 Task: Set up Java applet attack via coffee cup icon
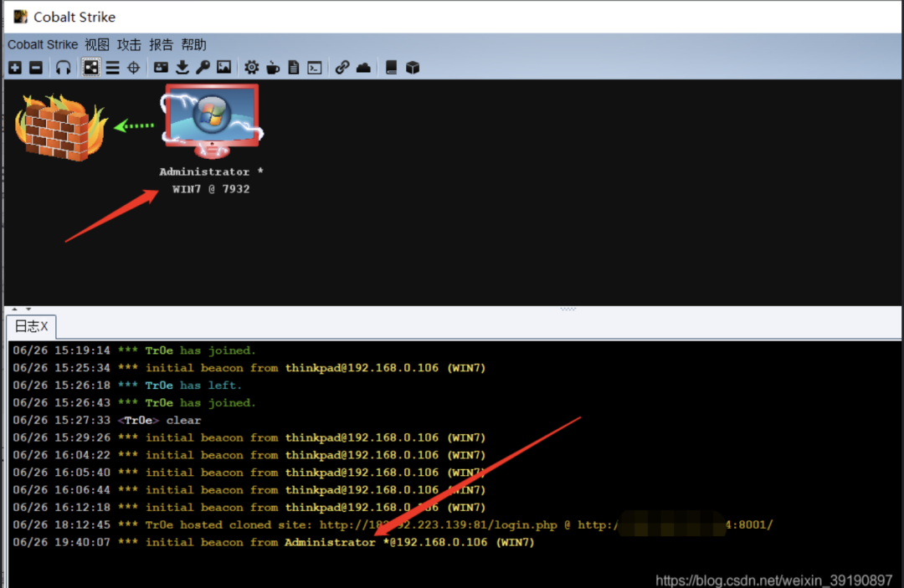[273, 68]
